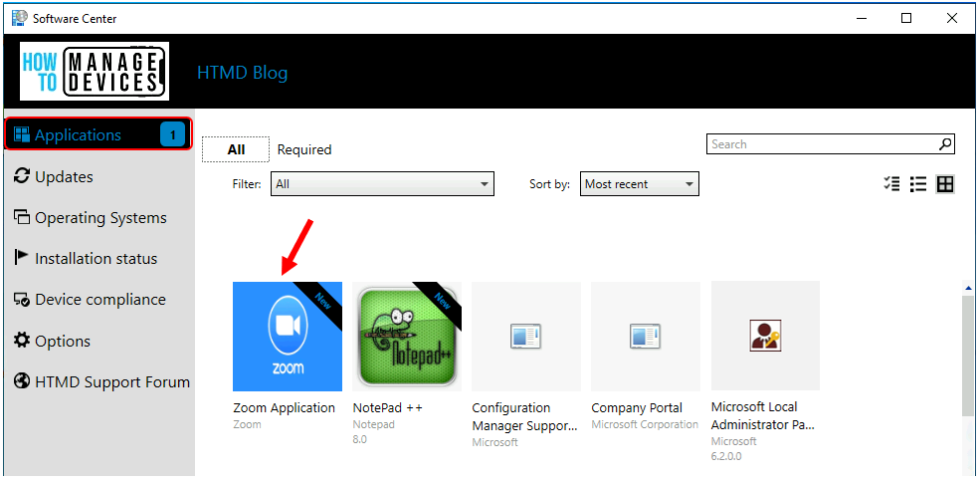Open Configuration Manager Support tile icon
Screen dimensions: 980x480
click(526, 336)
